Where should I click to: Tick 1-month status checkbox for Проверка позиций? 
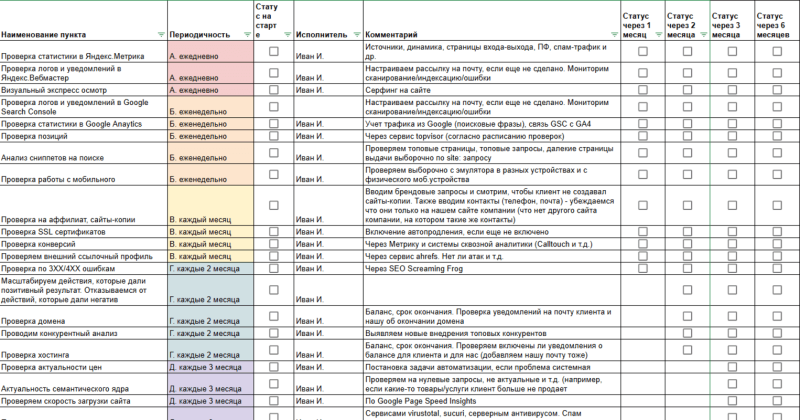644,136
